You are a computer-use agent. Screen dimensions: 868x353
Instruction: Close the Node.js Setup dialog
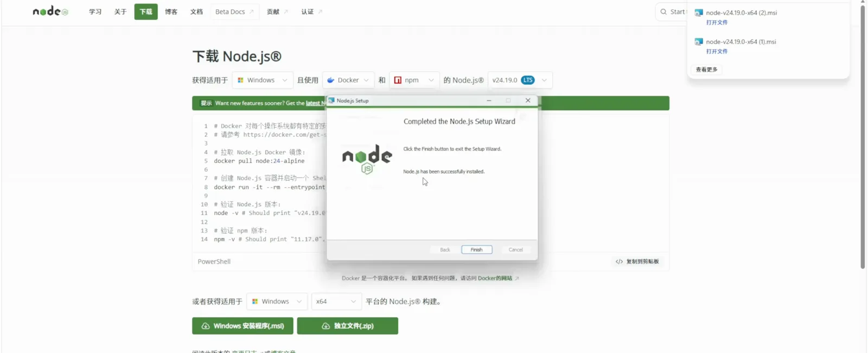tap(528, 100)
